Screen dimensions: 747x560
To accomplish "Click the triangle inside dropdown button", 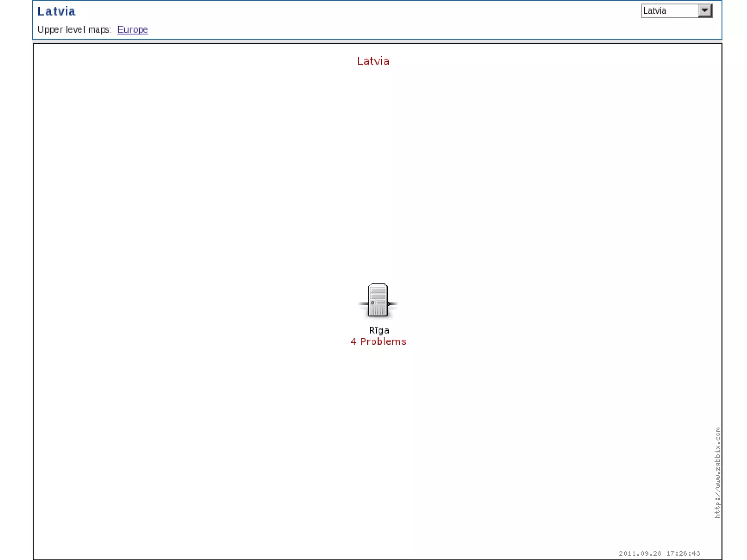I will pyautogui.click(x=705, y=10).
